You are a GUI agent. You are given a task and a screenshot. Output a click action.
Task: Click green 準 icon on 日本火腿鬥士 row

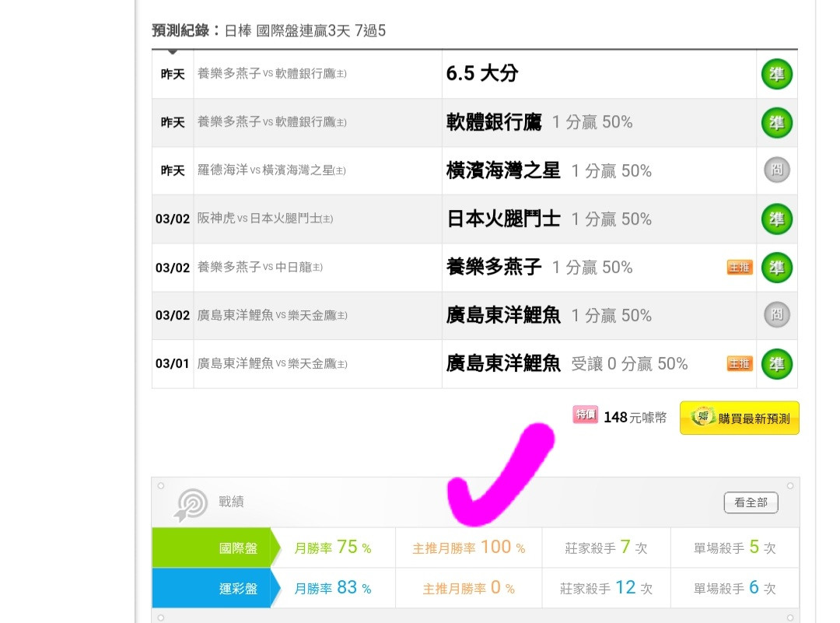(776, 219)
